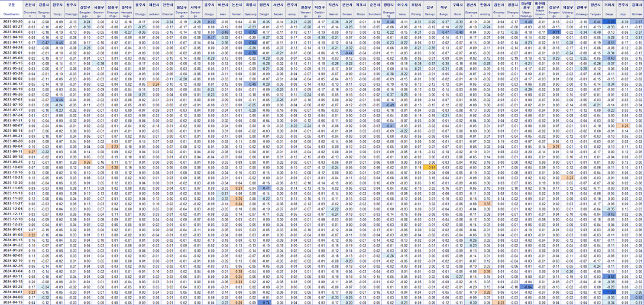644x305 pixels.
Task: Select the 2023-03-20 row label
Action: pos(12,22)
